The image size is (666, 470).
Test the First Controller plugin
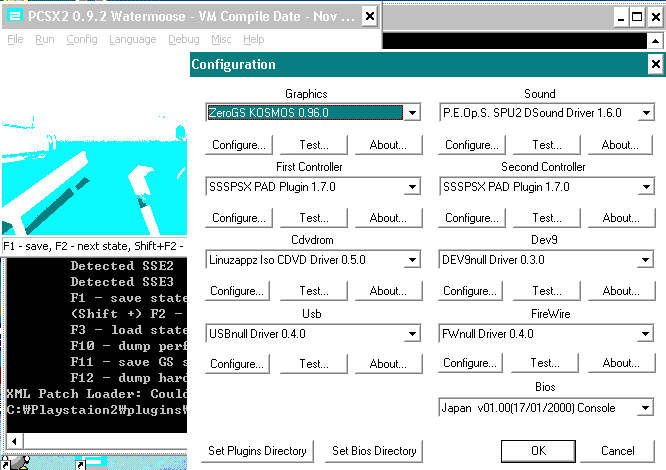[314, 218]
